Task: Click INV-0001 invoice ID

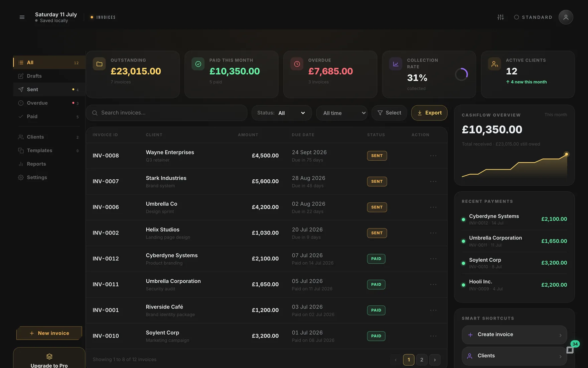Action: coord(106,310)
